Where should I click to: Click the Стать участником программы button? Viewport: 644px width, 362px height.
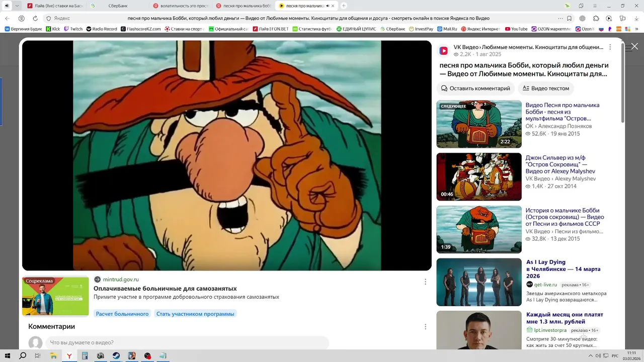pos(195,314)
